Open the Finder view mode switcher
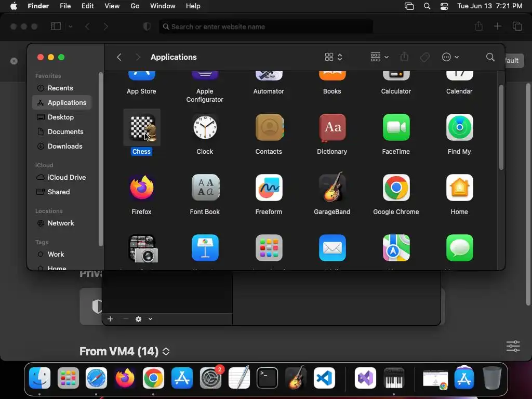Image resolution: width=532 pixels, height=399 pixels. click(334, 57)
